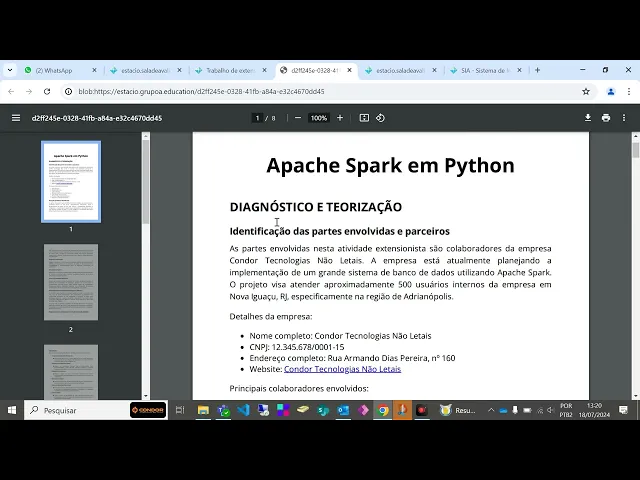Click the document vertical scrollbar thumb

[636, 150]
